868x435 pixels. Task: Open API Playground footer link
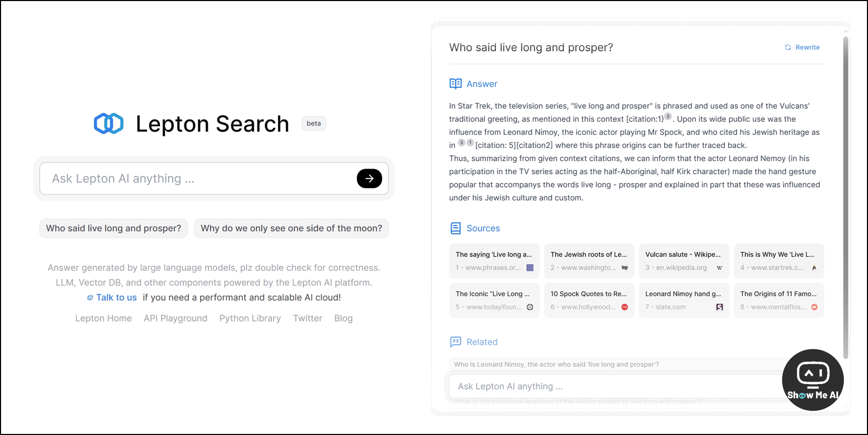coord(176,319)
